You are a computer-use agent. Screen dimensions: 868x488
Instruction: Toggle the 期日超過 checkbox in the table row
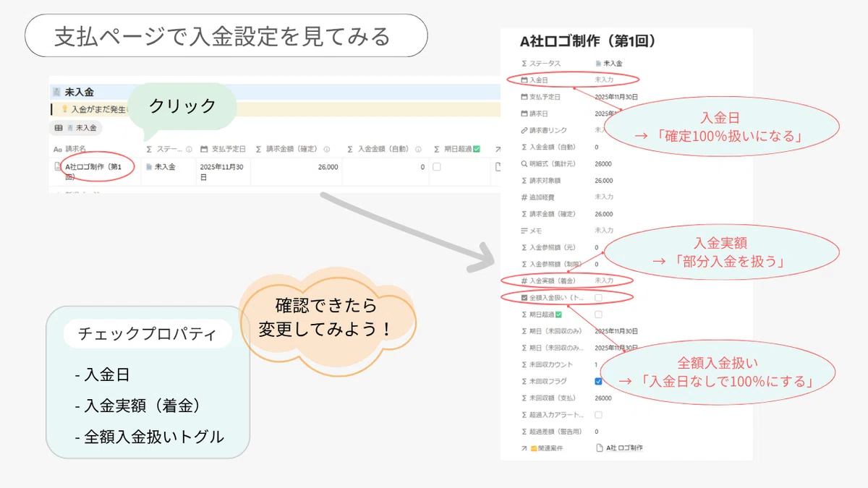point(436,167)
